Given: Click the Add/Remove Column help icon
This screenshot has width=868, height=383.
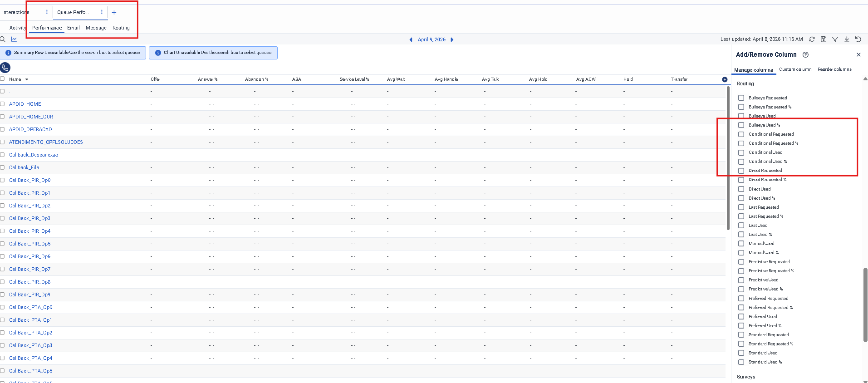Looking at the screenshot, I should [x=805, y=55].
